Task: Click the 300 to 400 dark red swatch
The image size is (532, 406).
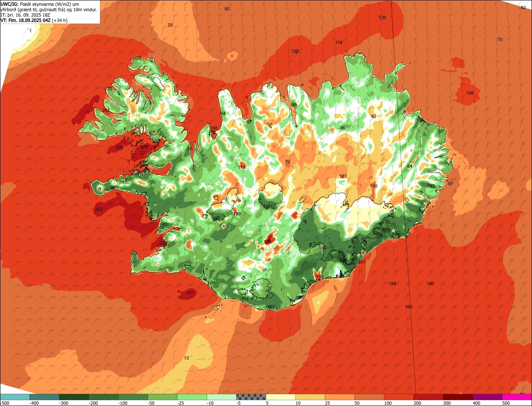Action: coord(458,397)
